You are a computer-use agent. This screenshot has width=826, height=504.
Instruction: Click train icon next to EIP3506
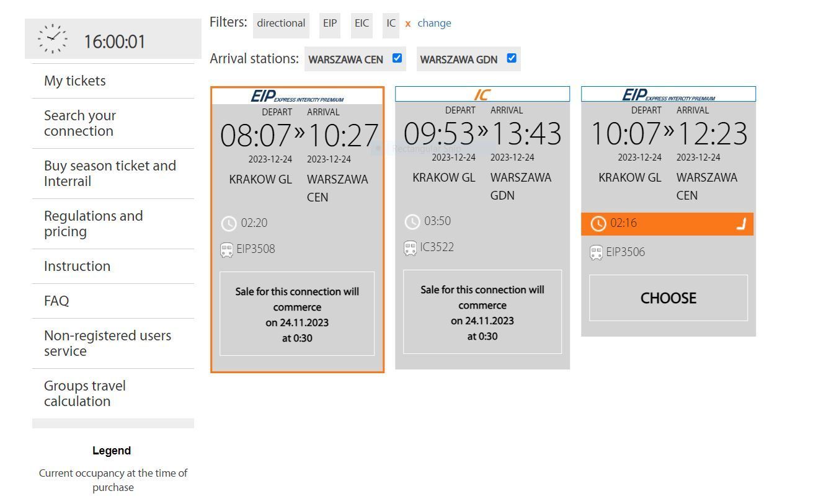click(x=596, y=252)
